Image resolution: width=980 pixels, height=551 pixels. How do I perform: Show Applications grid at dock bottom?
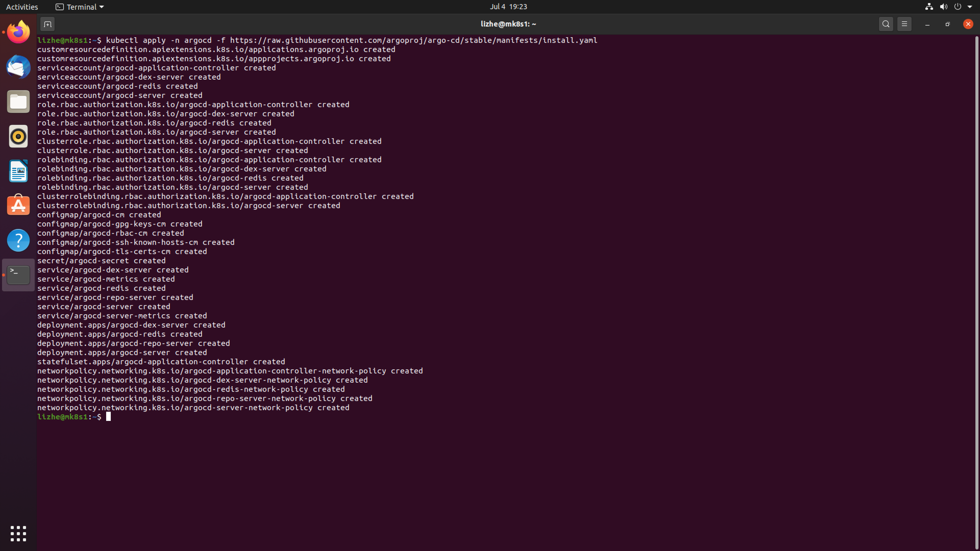18,533
